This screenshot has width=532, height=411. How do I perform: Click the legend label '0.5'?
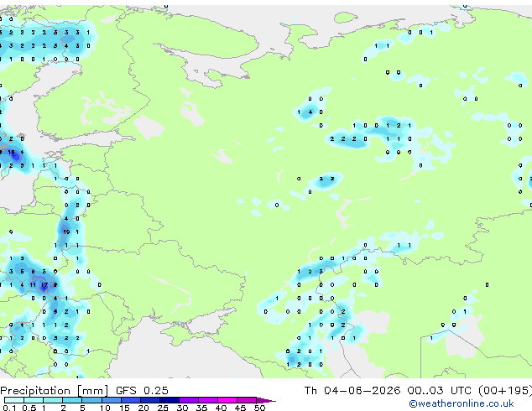coord(29,408)
